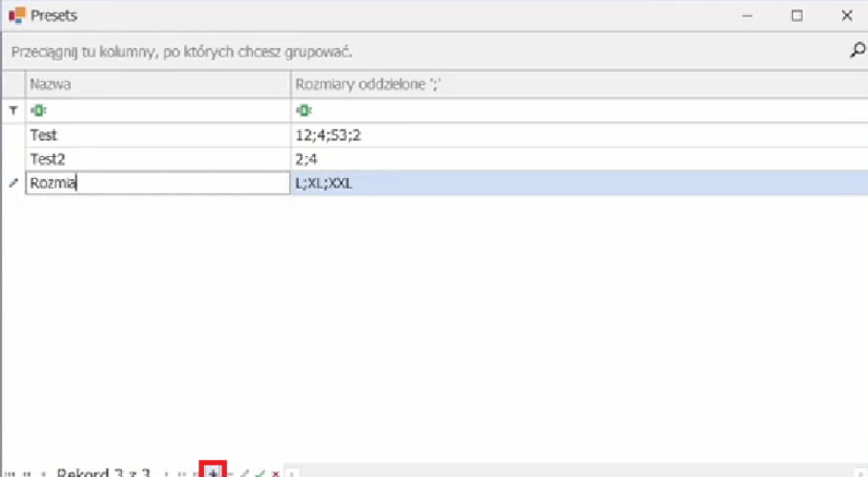
Task: Open filter condition icon in Rozmiary filter cell
Action: pos(302,111)
